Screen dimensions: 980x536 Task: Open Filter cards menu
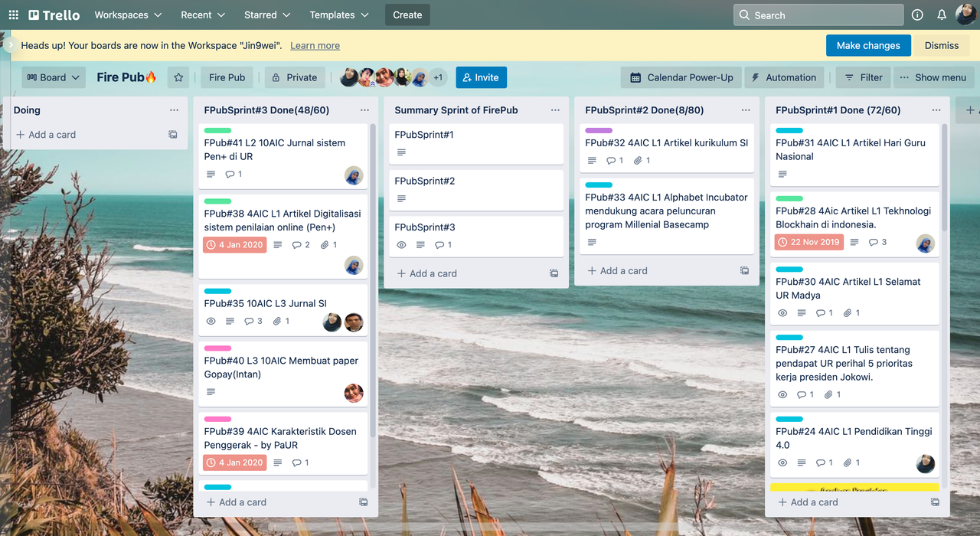tap(863, 77)
